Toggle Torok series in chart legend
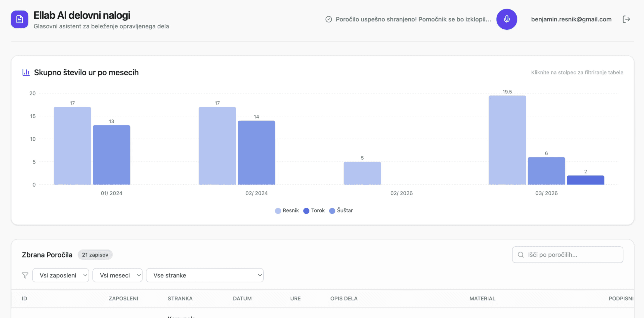This screenshot has width=644, height=318. pyautogui.click(x=314, y=211)
